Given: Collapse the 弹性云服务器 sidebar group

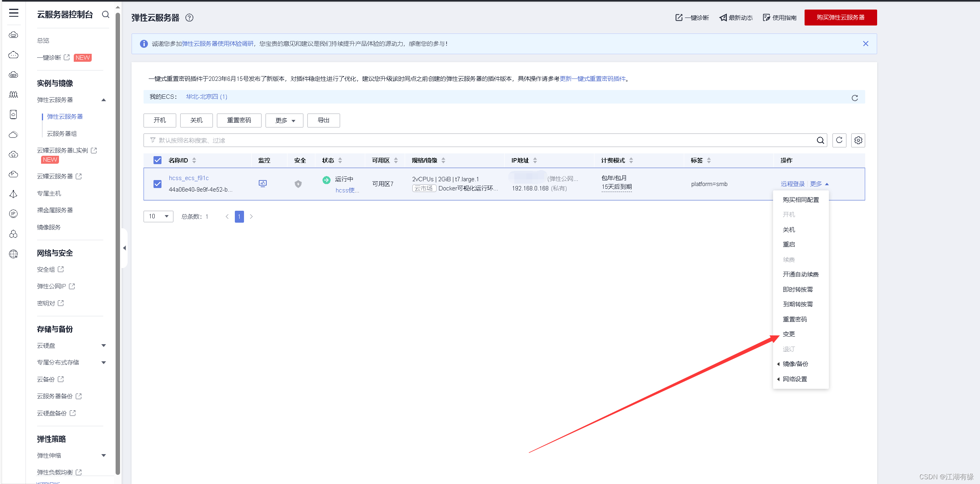Looking at the screenshot, I should (x=104, y=100).
